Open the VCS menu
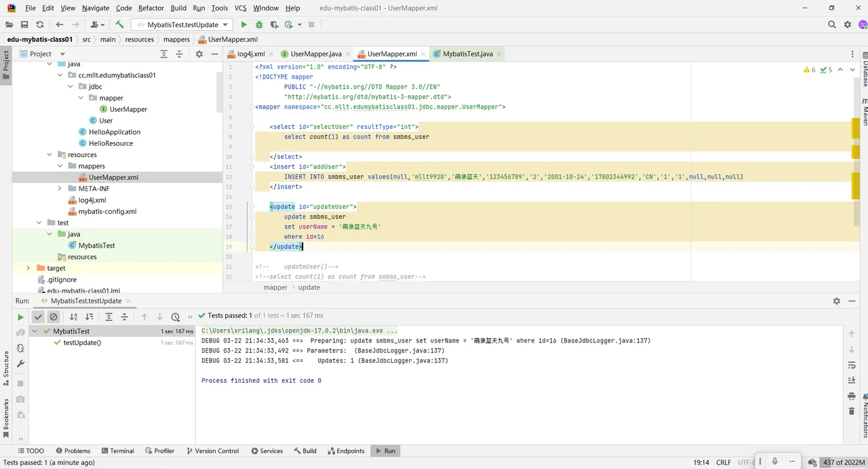 coord(241,8)
